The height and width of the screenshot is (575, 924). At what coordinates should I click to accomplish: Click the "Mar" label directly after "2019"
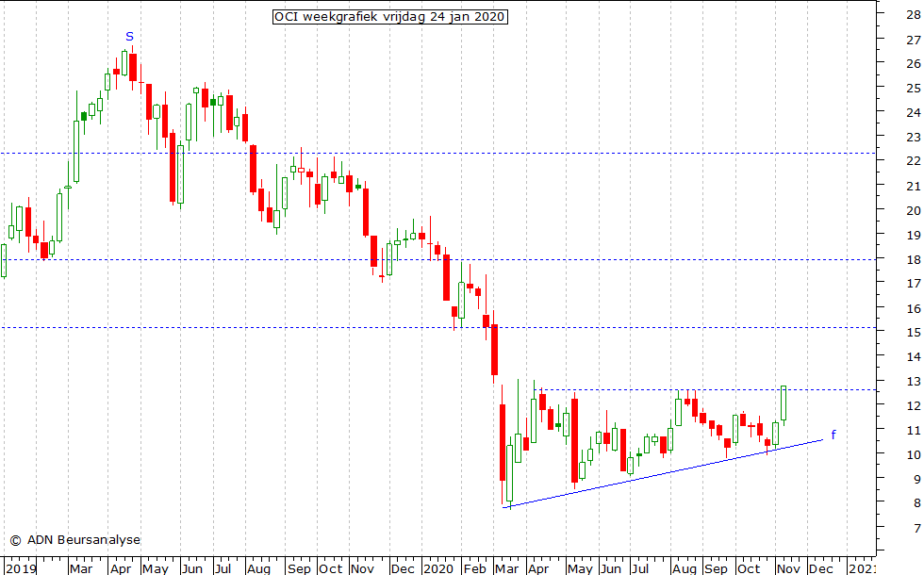81,569
